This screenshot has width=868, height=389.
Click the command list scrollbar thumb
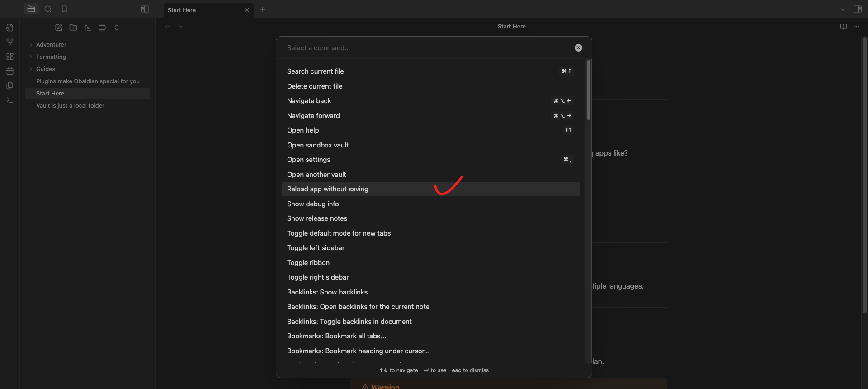588,90
